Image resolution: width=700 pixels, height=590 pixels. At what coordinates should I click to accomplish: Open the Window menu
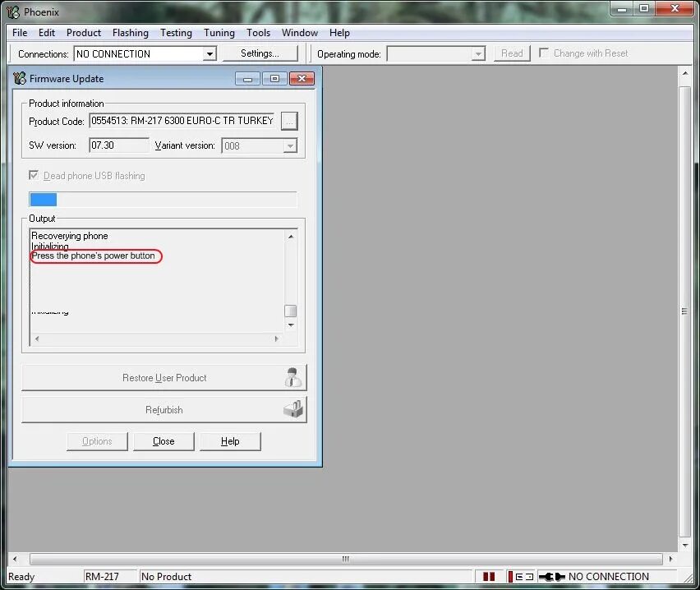pyautogui.click(x=300, y=33)
